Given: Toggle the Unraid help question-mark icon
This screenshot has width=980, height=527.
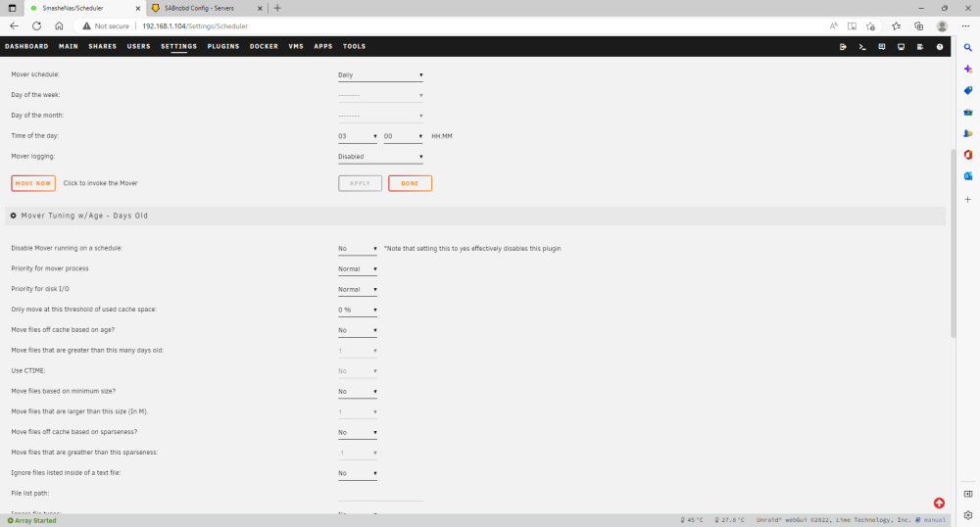Looking at the screenshot, I should (940, 47).
